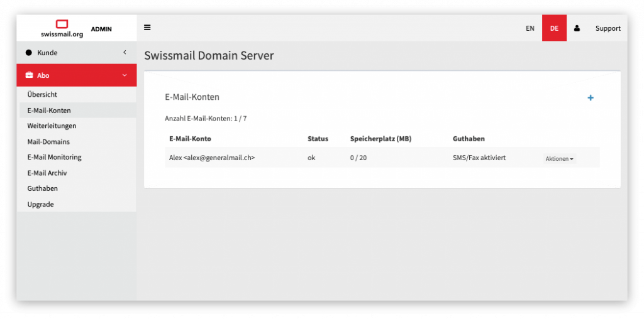Screen dimensions: 644x319
Task: Click the Kunde circle icon
Action: [29, 53]
